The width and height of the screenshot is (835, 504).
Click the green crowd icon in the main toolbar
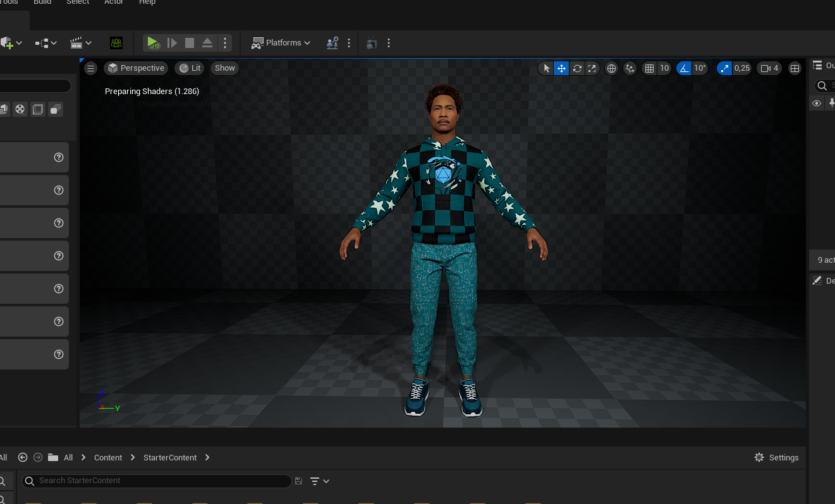pyautogui.click(x=116, y=43)
